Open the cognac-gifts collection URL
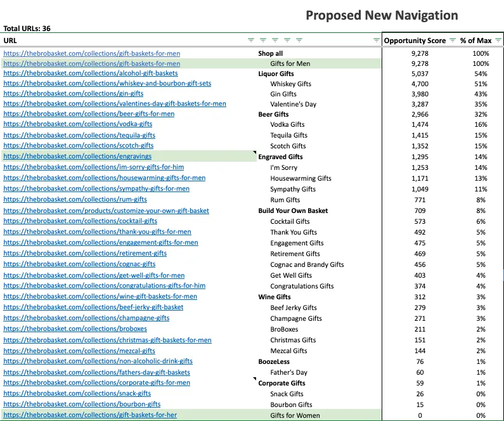Viewport: 504px width, 421px height. click(79, 264)
